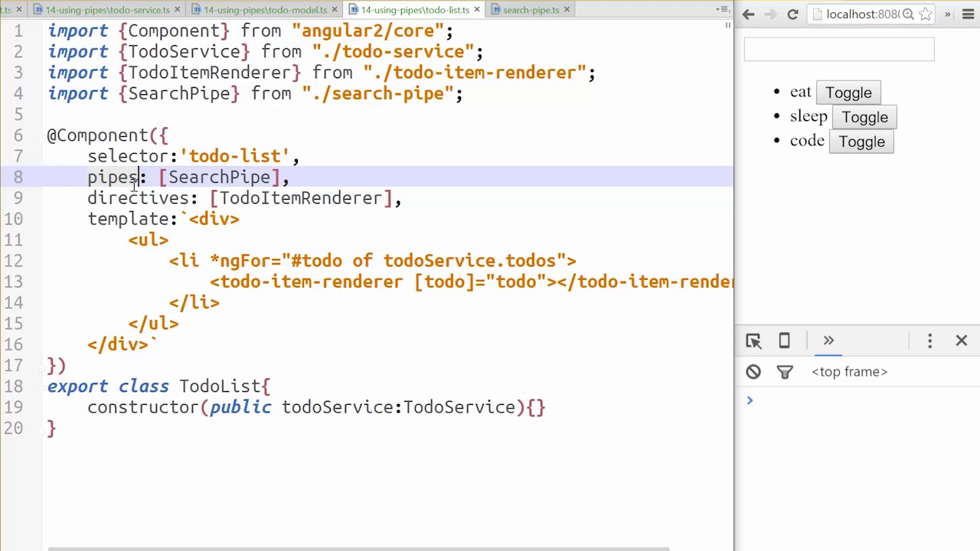Viewport: 980px width, 551px height.
Task: Close the search-pipe.ts tab
Action: (567, 10)
